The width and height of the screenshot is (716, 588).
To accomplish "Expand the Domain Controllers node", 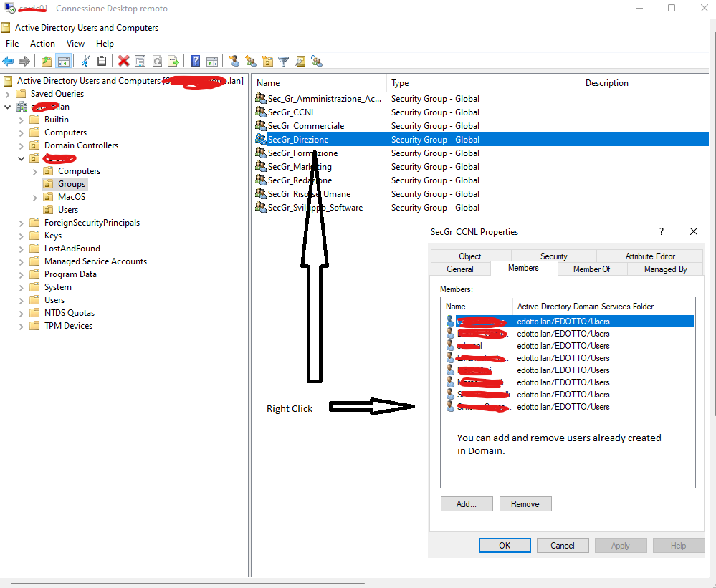I will click(x=21, y=145).
